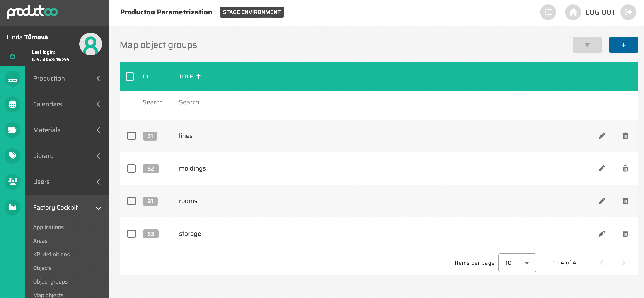Open KPI definitions submenu item
This screenshot has height=298, width=644.
point(51,254)
